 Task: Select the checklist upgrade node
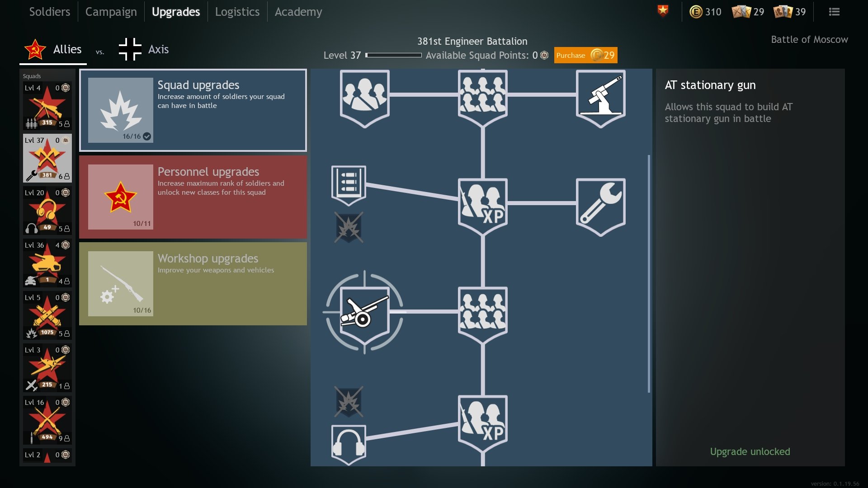click(349, 185)
